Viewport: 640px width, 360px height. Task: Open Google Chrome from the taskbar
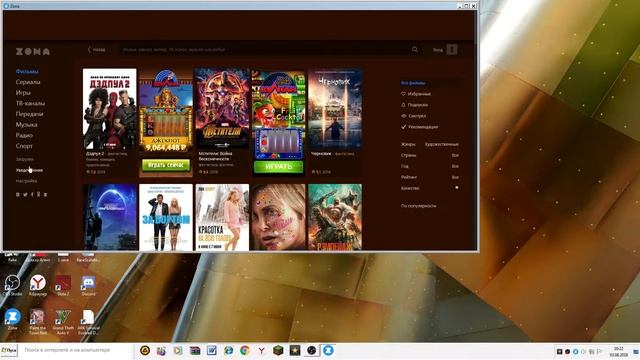coord(245,350)
